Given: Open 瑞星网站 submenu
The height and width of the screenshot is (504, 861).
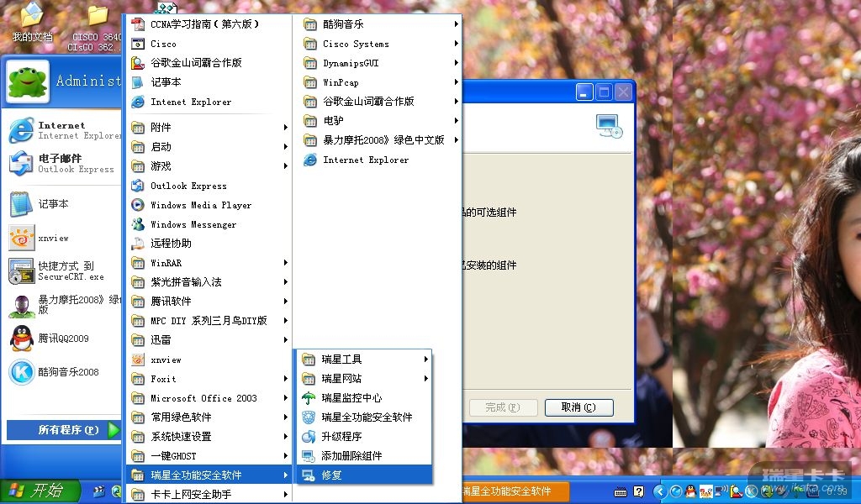Looking at the screenshot, I should click(x=365, y=379).
